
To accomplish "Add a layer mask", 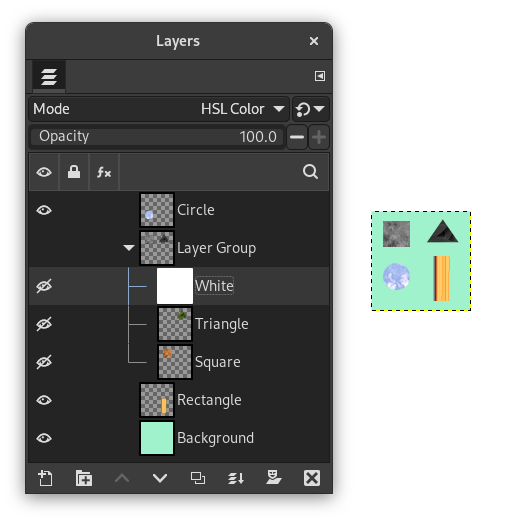I will (274, 477).
